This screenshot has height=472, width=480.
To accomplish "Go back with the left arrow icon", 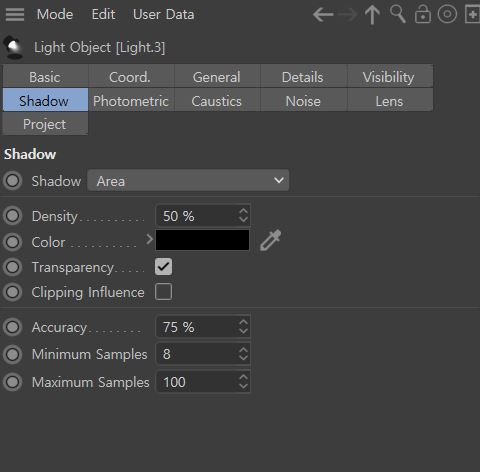I will coord(323,15).
